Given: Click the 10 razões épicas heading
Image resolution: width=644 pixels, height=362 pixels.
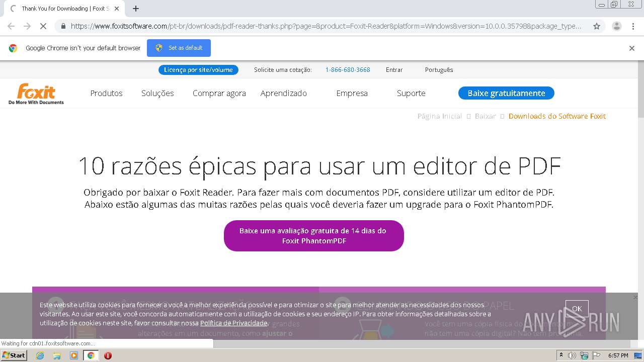Looking at the screenshot, I should tap(319, 166).
